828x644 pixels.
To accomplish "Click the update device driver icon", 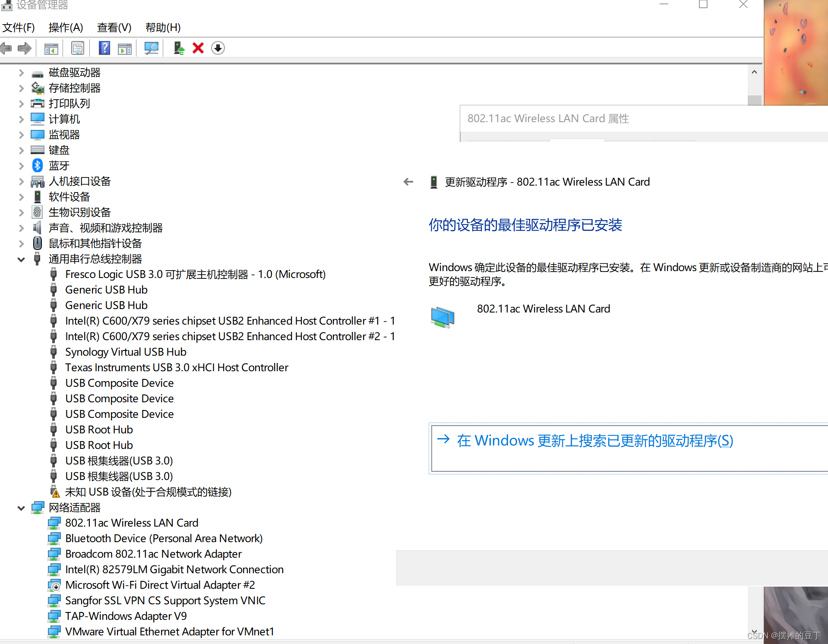I will (x=179, y=48).
